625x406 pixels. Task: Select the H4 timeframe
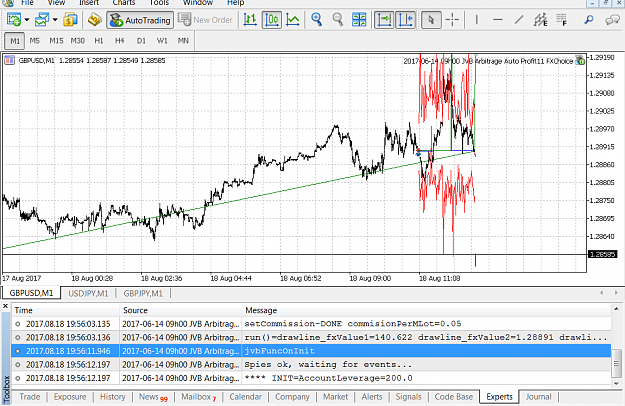pyautogui.click(x=120, y=41)
